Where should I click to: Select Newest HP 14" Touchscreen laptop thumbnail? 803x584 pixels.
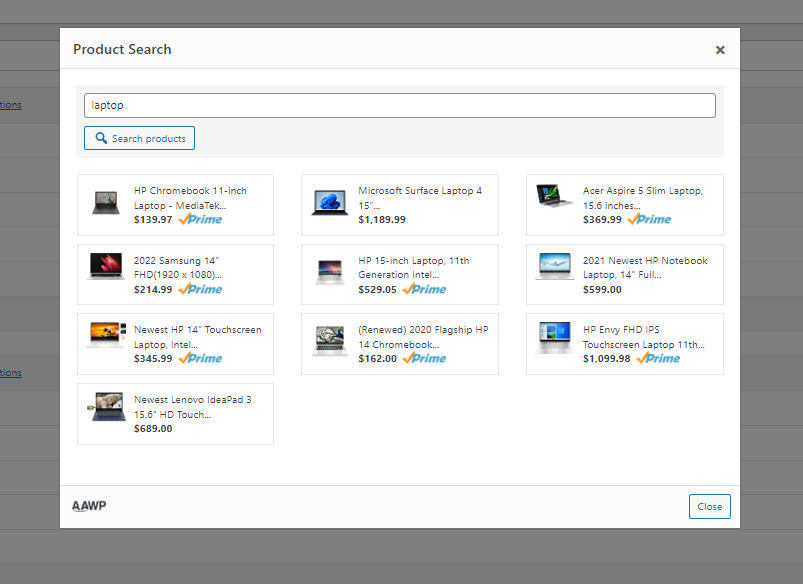[x=107, y=335]
